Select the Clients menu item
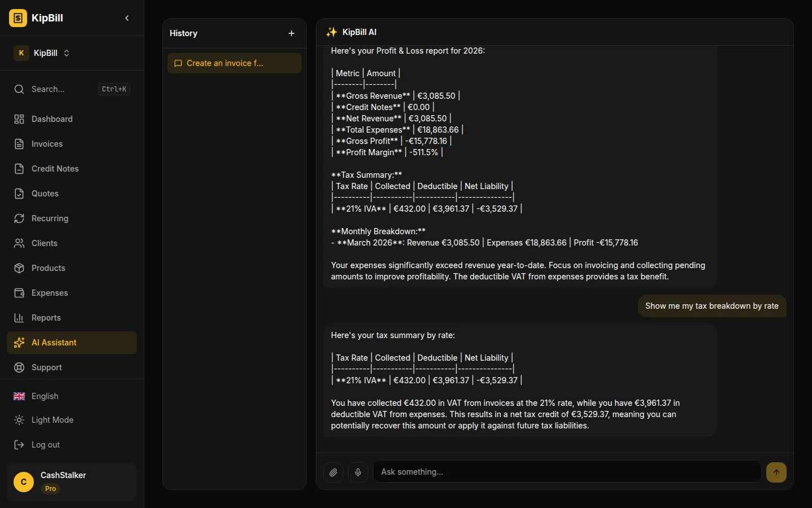This screenshot has width=812, height=508. (x=44, y=243)
